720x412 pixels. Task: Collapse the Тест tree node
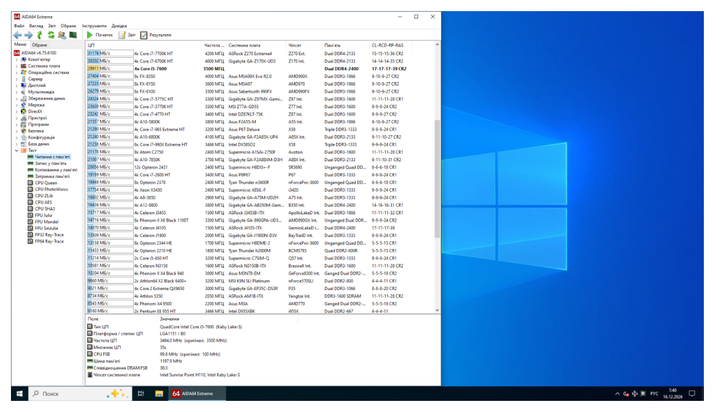coord(17,150)
